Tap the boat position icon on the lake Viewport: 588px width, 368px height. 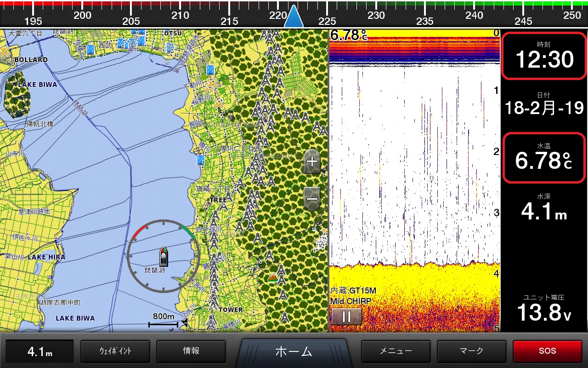click(x=163, y=257)
